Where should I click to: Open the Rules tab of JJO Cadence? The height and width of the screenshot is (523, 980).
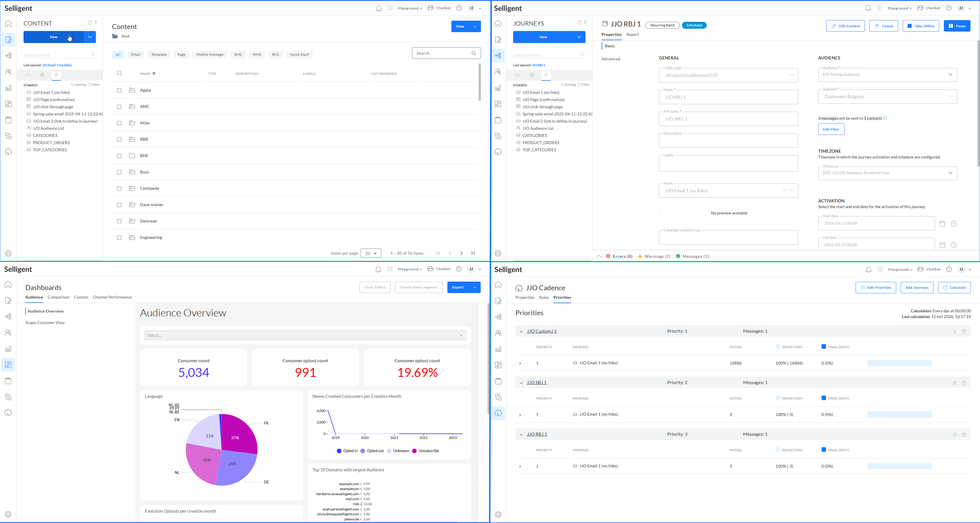544,298
